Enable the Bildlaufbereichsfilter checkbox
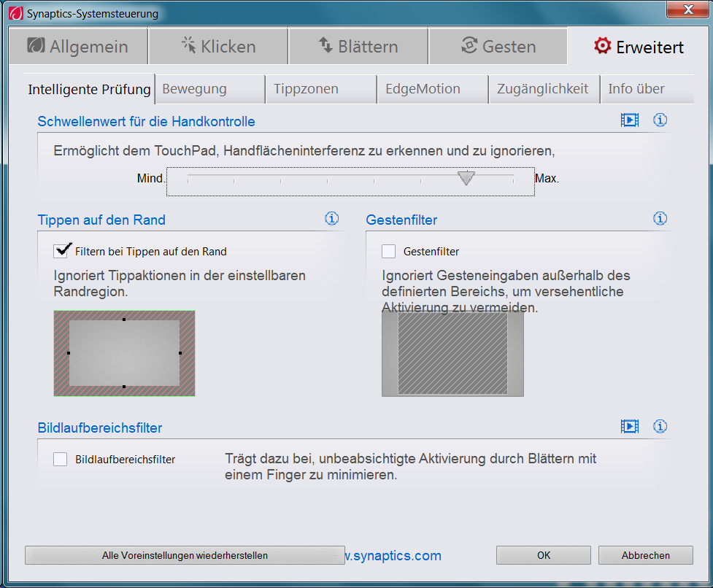 pos(60,459)
